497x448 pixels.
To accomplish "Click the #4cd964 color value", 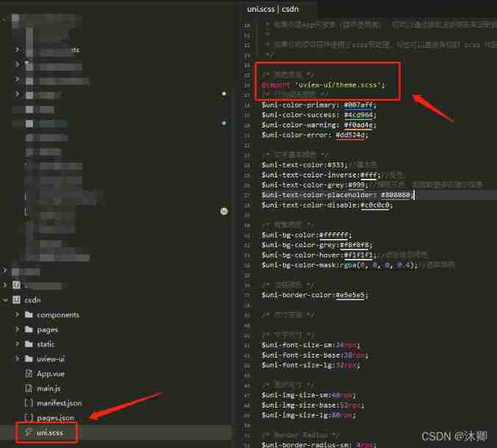I will (360, 115).
